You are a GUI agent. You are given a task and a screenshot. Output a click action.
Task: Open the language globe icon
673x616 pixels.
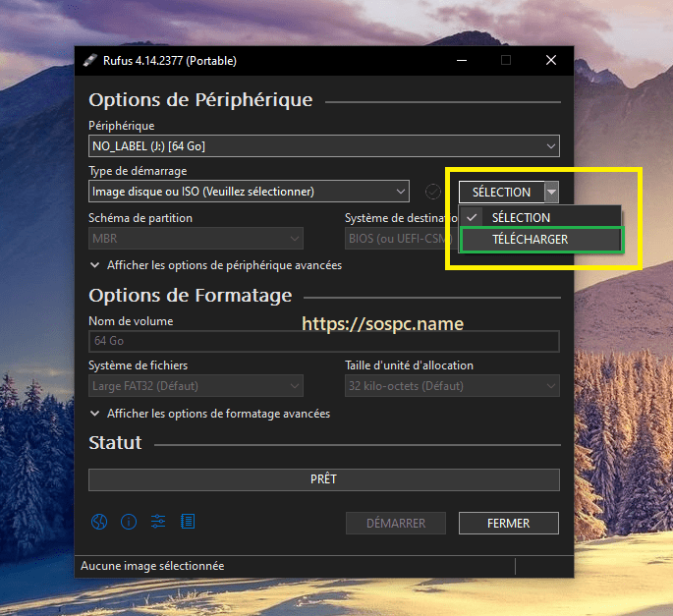click(x=99, y=522)
